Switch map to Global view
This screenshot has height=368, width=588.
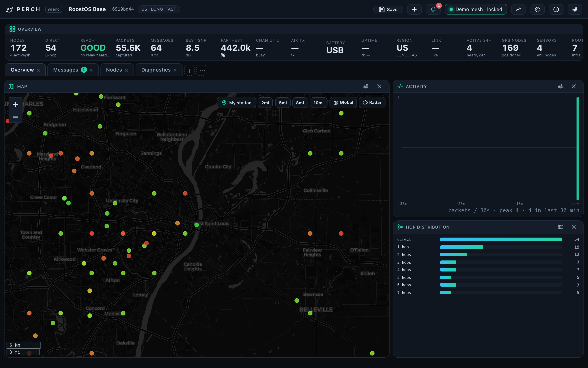pos(343,103)
